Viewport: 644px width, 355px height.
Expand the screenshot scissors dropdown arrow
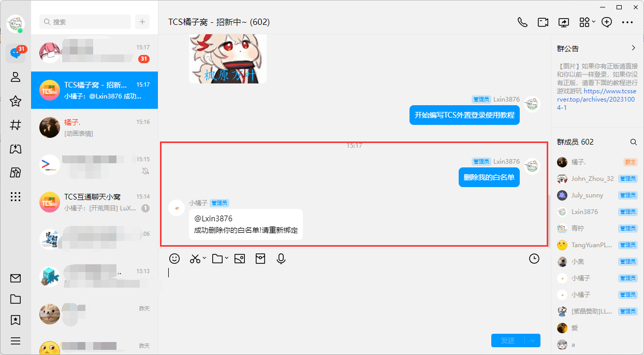204,258
